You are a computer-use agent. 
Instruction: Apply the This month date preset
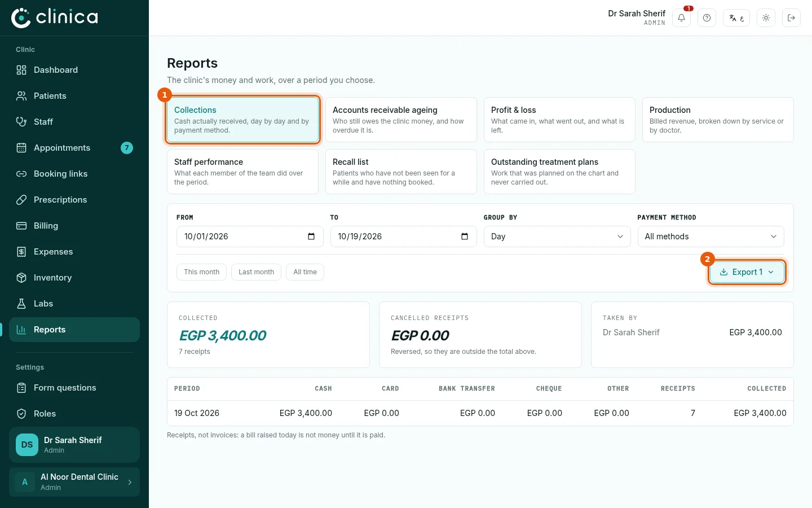pos(201,272)
